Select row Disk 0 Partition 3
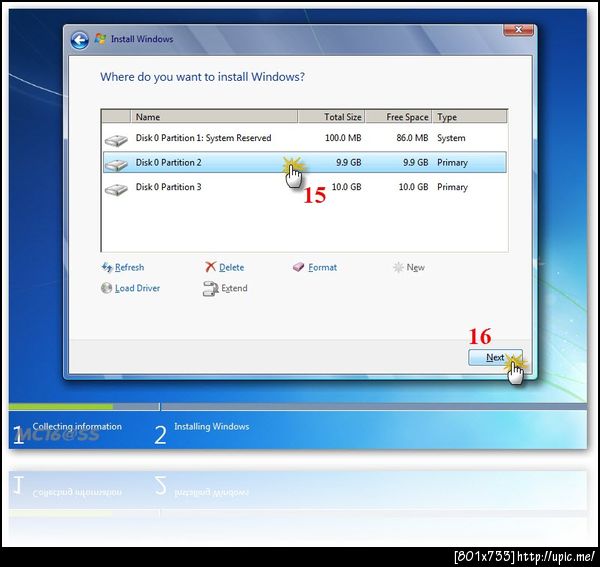Image resolution: width=600 pixels, height=567 pixels. [x=305, y=187]
